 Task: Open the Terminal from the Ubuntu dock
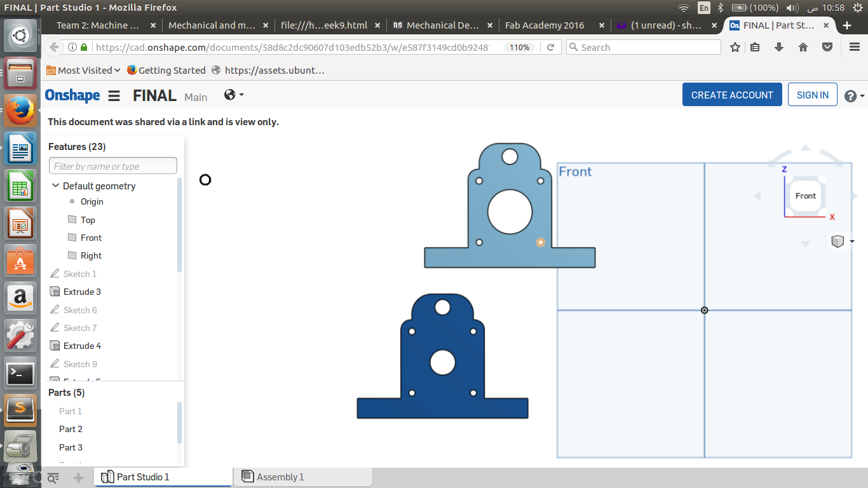[20, 374]
